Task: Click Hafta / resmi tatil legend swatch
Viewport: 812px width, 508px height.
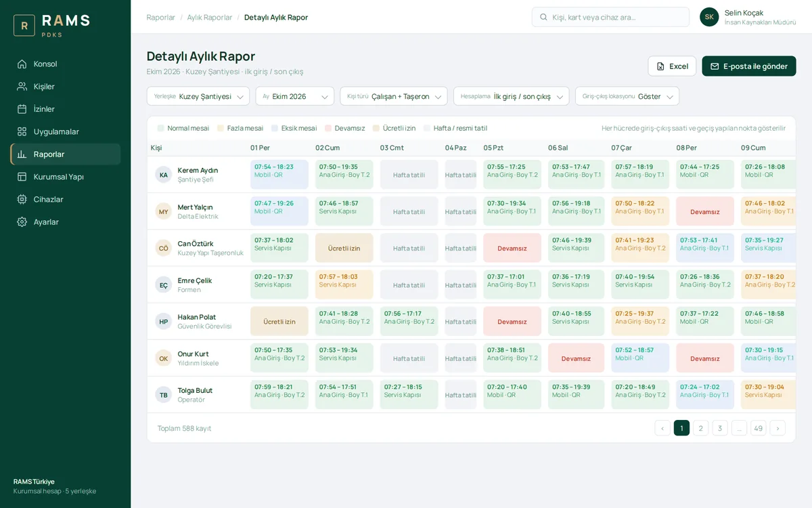Action: 427,128
